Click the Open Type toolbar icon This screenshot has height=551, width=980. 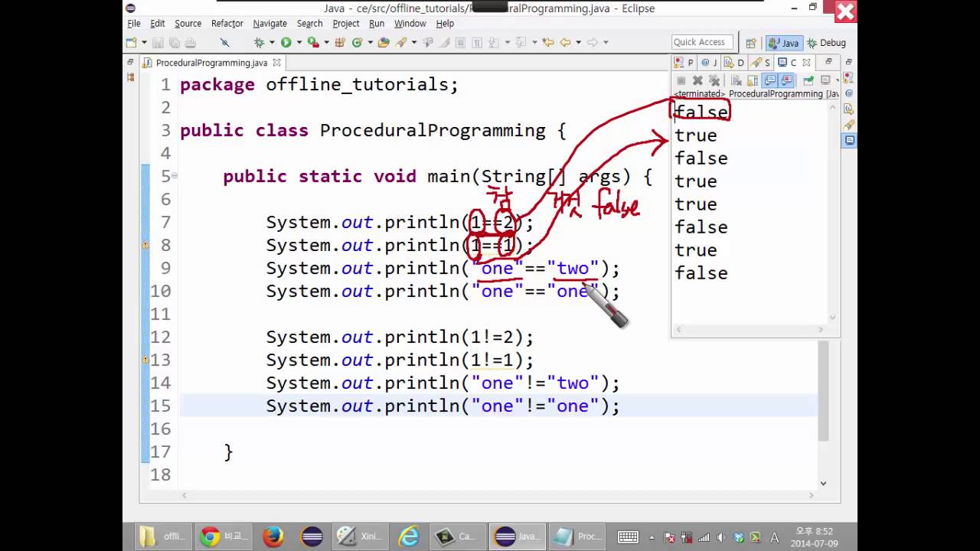click(x=384, y=43)
